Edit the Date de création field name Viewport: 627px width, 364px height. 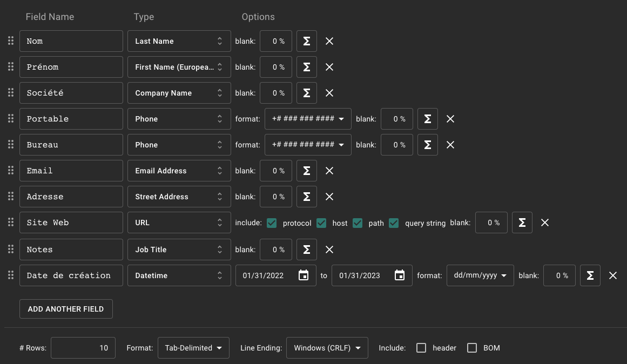(x=71, y=275)
